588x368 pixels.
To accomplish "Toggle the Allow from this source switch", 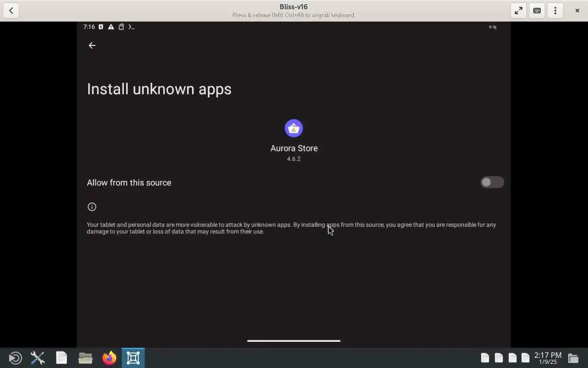I will coord(492,183).
